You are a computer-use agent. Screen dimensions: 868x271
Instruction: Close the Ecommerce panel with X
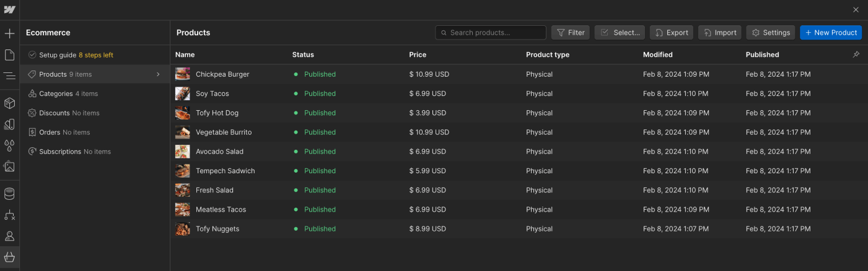tap(856, 10)
